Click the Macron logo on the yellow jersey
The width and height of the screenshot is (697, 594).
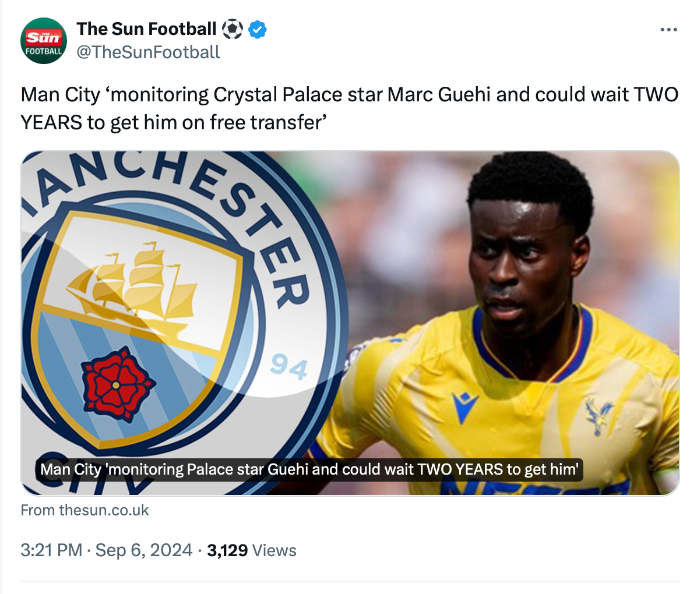[465, 408]
